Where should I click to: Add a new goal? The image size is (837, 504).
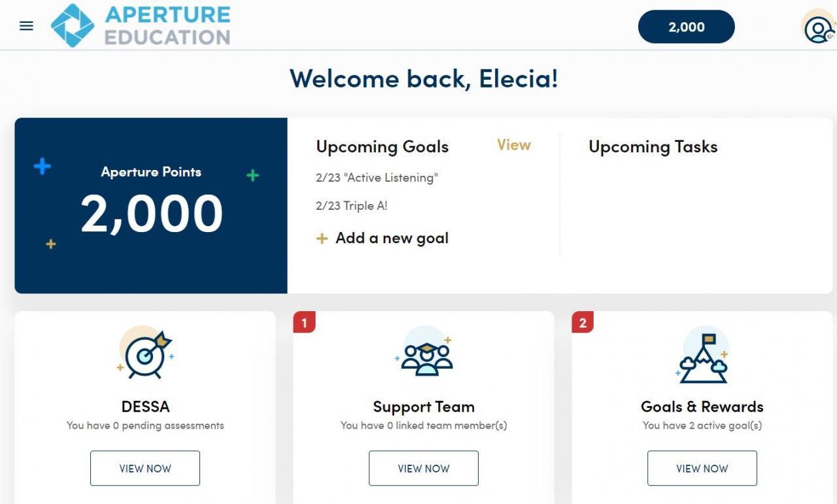tap(392, 238)
